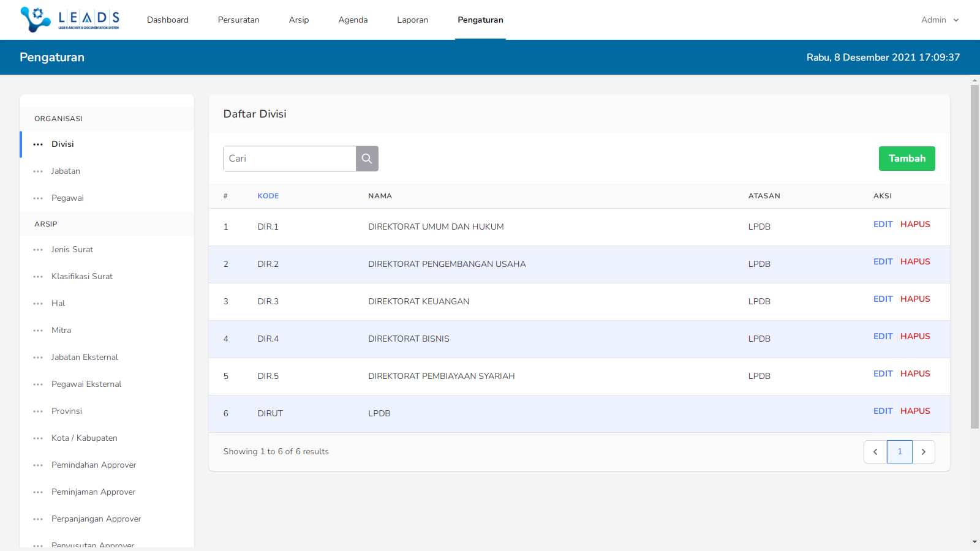Go to next page arrow
The height and width of the screenshot is (551, 980).
[924, 452]
